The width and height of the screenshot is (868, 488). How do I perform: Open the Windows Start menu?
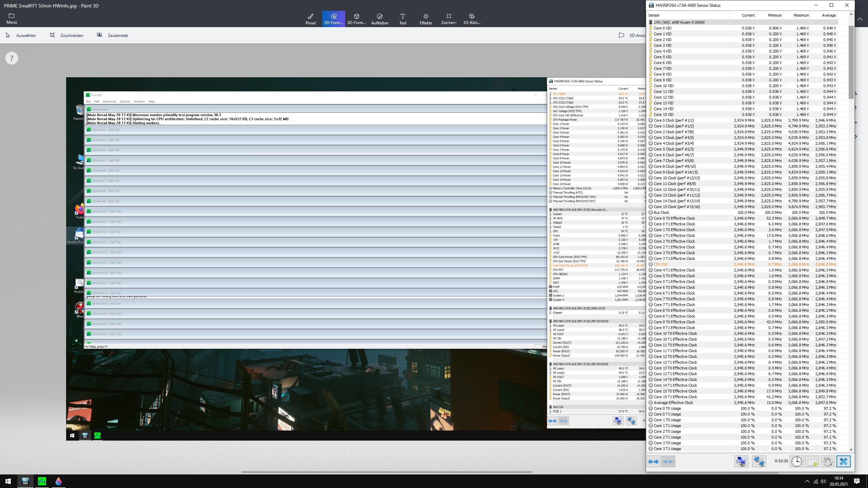[8, 481]
